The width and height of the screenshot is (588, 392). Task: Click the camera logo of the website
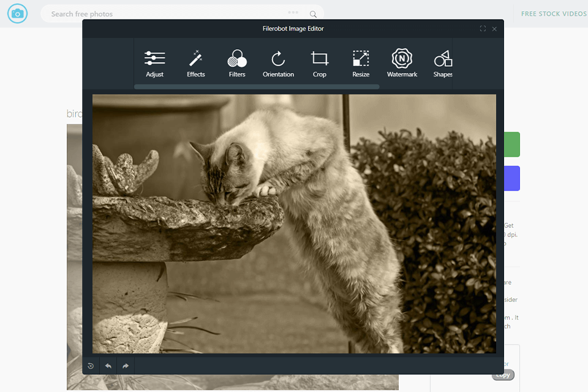[17, 13]
